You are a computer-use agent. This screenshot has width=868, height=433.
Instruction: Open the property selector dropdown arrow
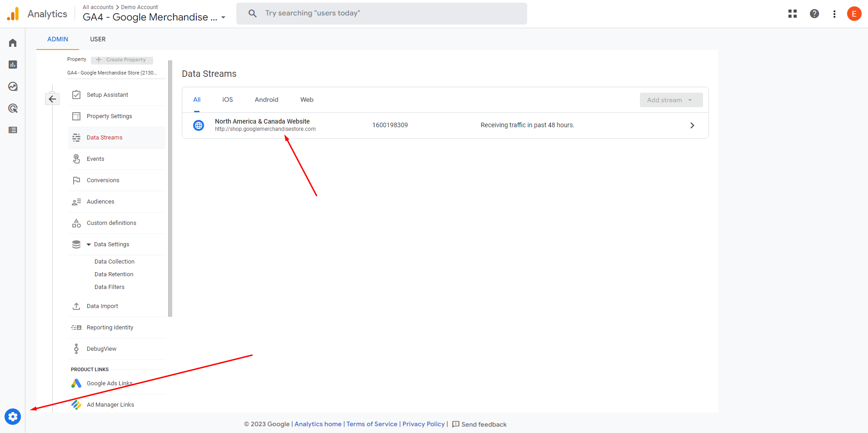pos(223,18)
